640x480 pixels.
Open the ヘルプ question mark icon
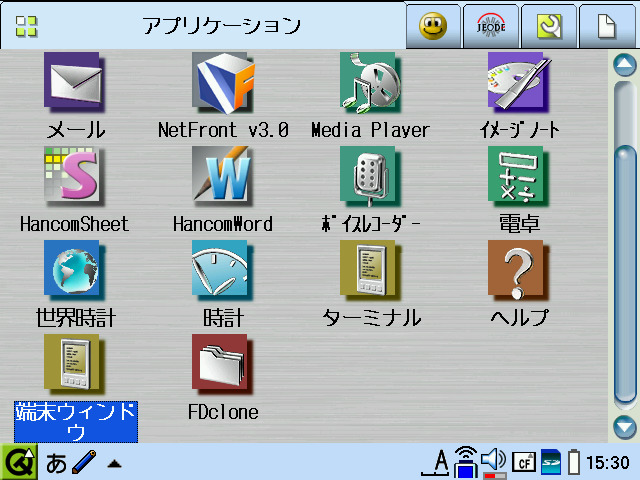[519, 270]
